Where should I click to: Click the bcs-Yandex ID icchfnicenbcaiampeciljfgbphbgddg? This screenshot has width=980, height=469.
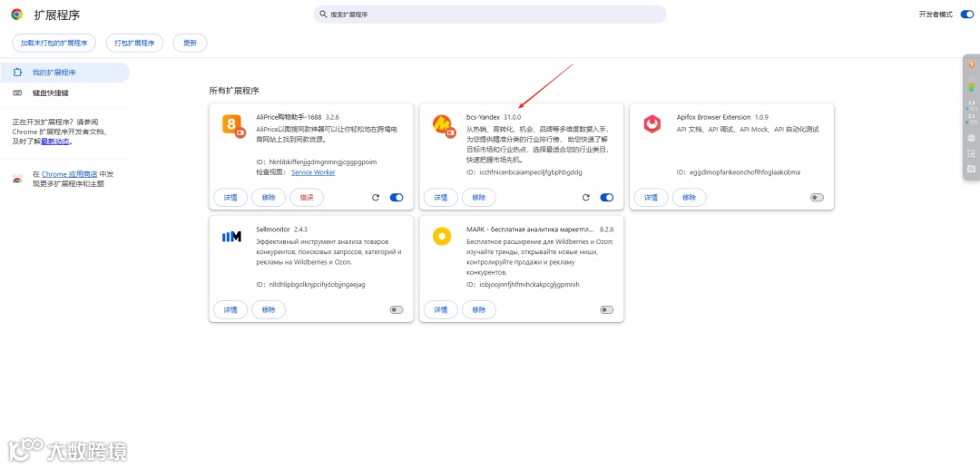(x=531, y=171)
